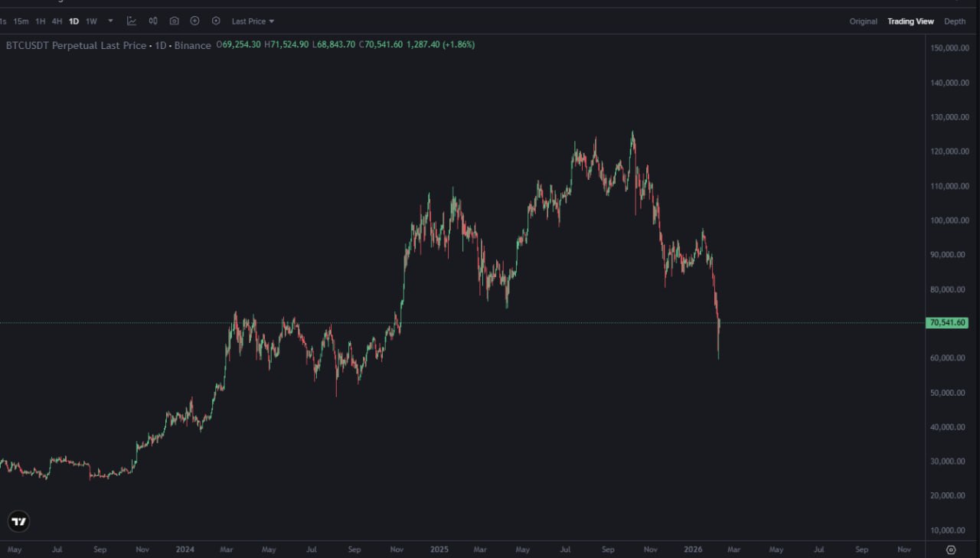This screenshot has width=980, height=558.
Task: Switch to the 4H interval
Action: tap(57, 21)
